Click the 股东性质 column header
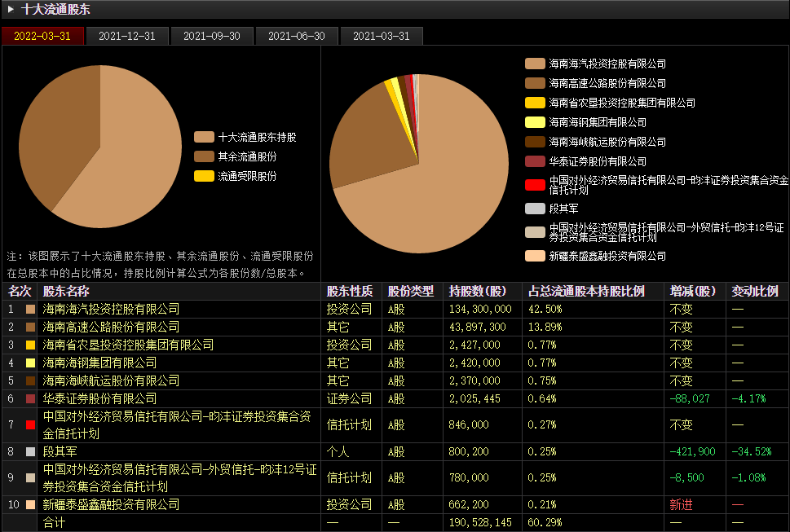Viewport: 790px width, 532px height. (350, 291)
